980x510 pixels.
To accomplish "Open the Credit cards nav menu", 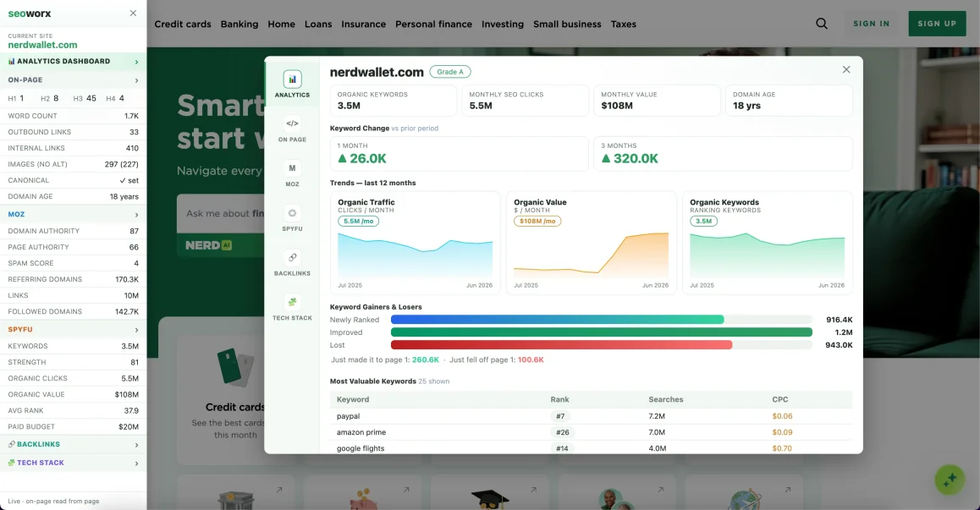I will point(183,24).
